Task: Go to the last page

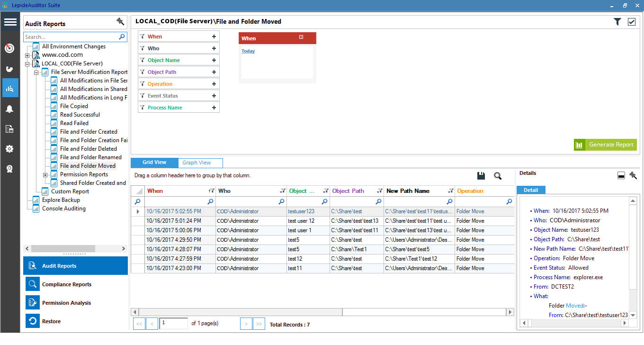Action: [x=259, y=324]
